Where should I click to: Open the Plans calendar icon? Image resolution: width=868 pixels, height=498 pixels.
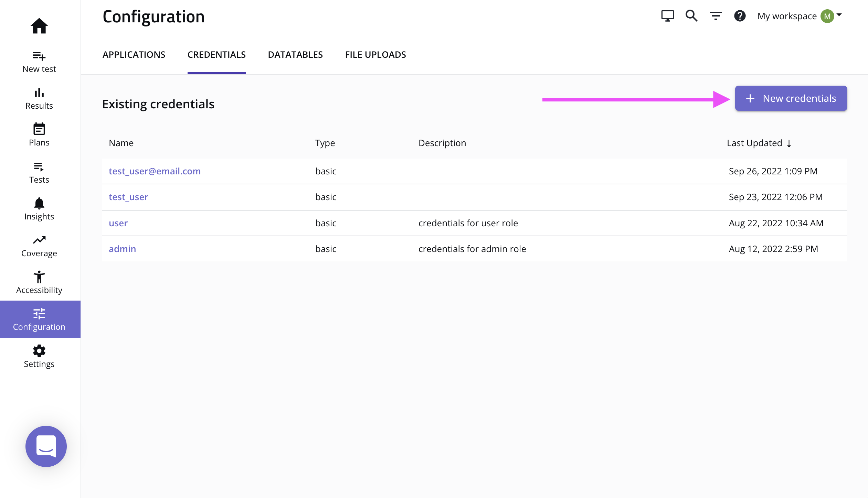[39, 129]
